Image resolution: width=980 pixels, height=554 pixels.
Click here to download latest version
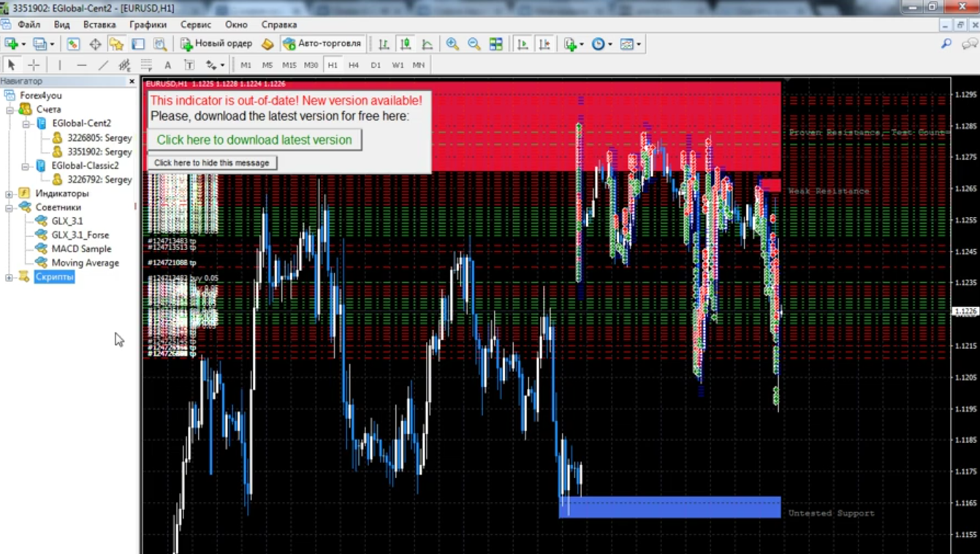pyautogui.click(x=254, y=140)
